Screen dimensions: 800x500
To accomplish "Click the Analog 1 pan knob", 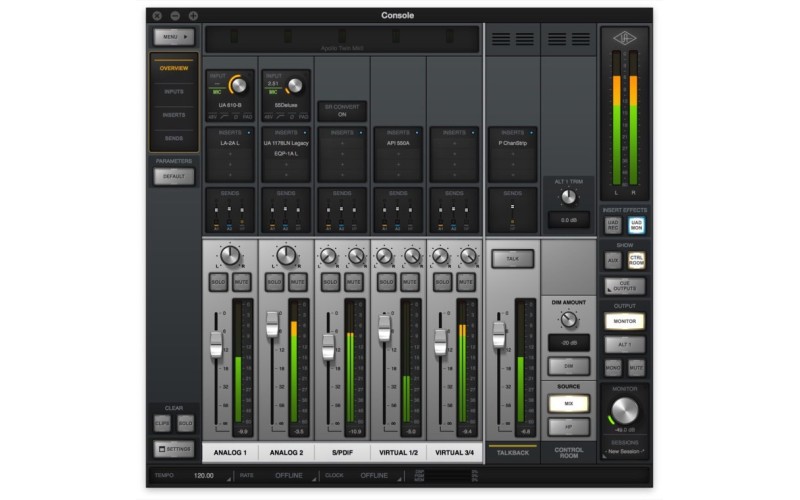I will 230,255.
